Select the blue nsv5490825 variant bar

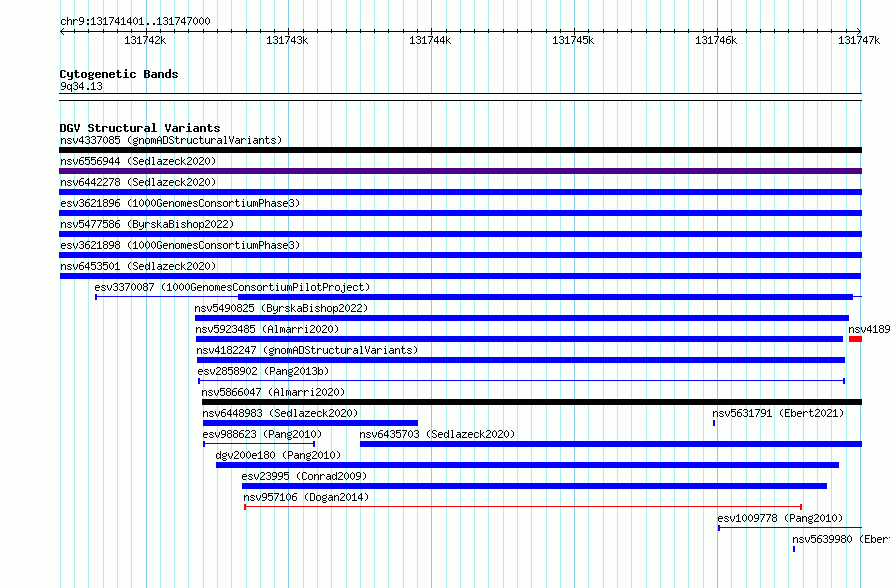(522, 318)
